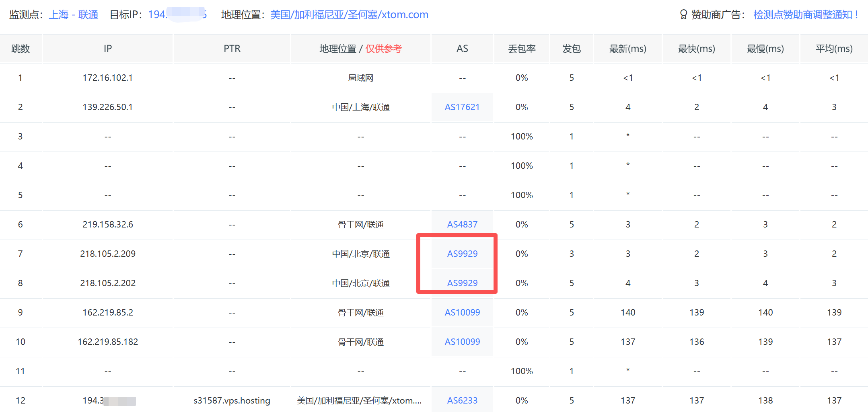
Task: Click 骨干网/联通 location in row 162.219.85.182
Action: (x=361, y=342)
